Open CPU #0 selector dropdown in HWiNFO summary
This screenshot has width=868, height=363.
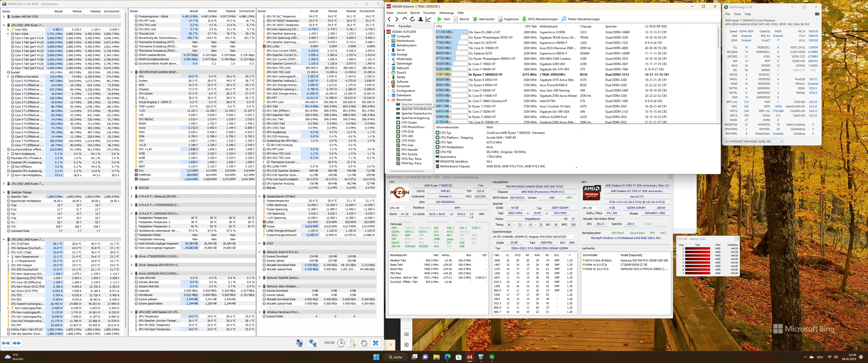tap(398, 208)
